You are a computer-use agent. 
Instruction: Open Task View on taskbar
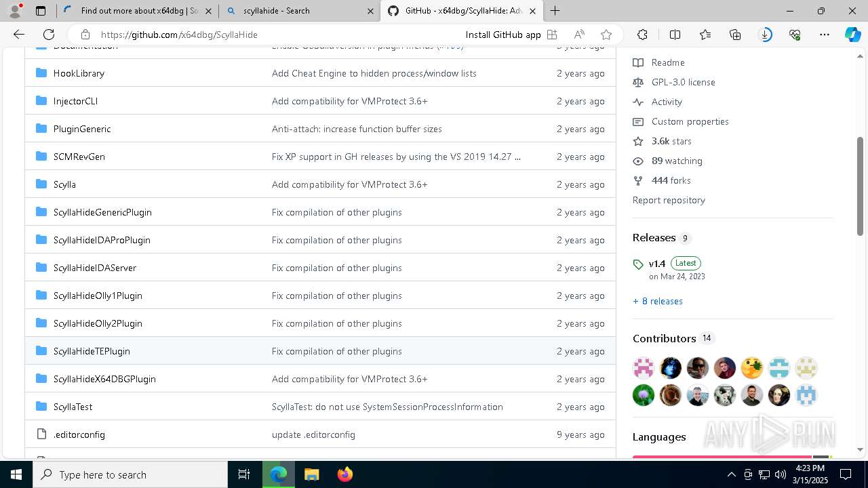click(x=244, y=474)
